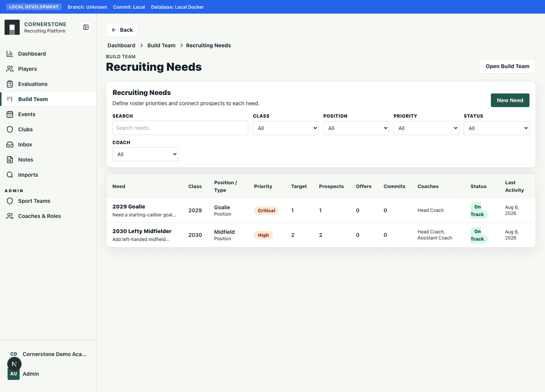Viewport: 545px width, 392px height.
Task: Click the Inbox tray icon
Action: point(10,145)
